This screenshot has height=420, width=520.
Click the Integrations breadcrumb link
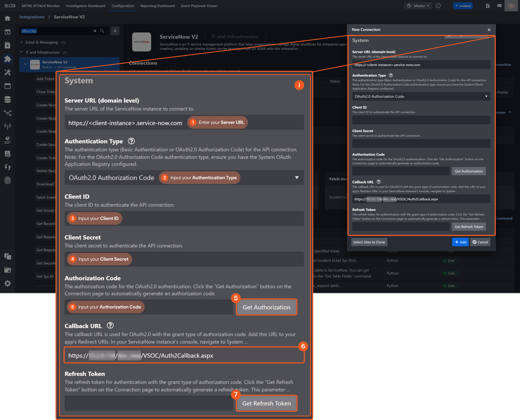pos(32,17)
